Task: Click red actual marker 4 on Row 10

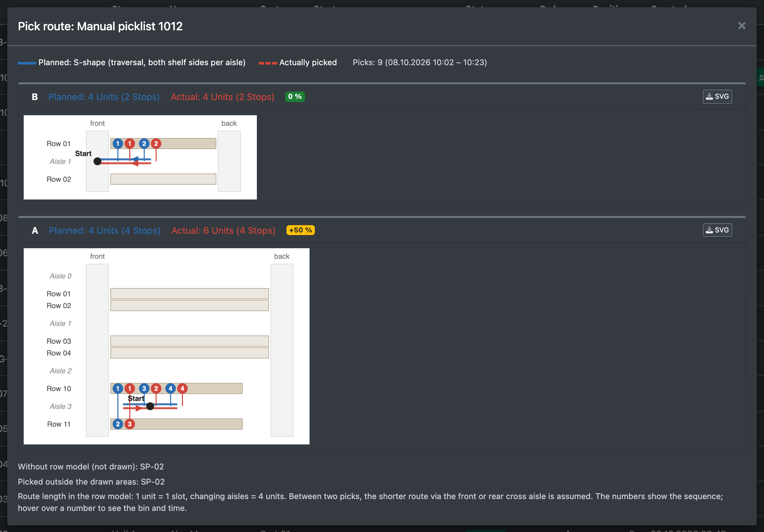Action: (x=182, y=388)
